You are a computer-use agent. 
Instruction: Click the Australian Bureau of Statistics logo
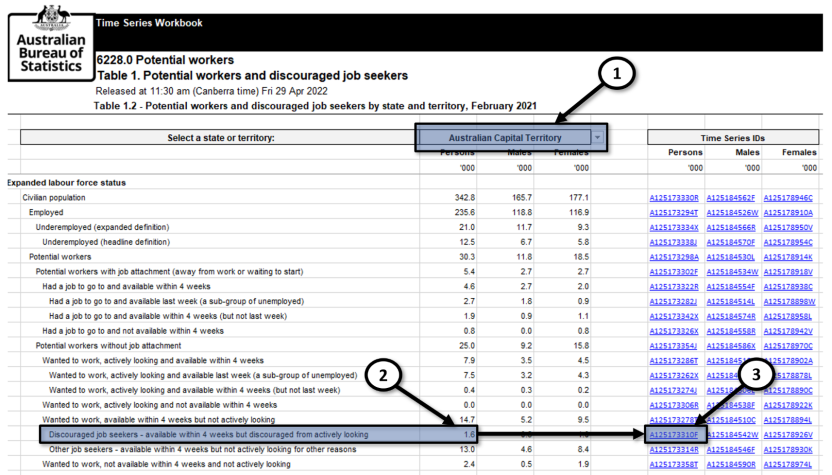point(51,42)
